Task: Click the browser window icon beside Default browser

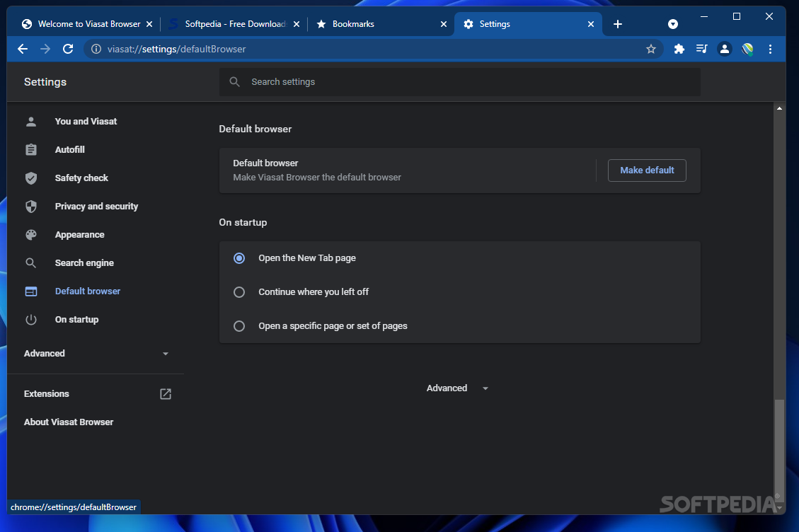Action: coord(31,291)
